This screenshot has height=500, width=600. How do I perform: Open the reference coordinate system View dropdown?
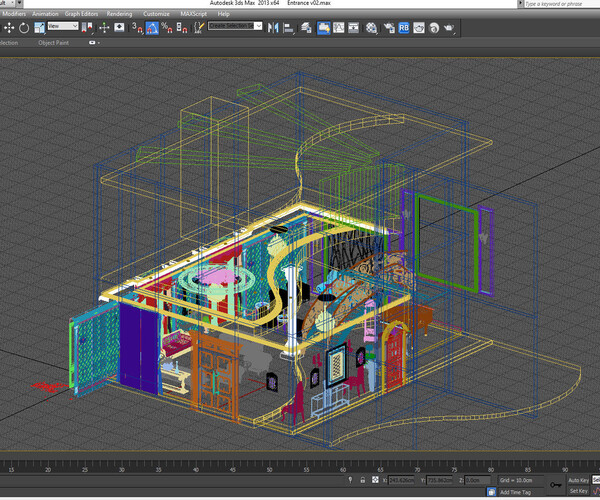(x=65, y=27)
